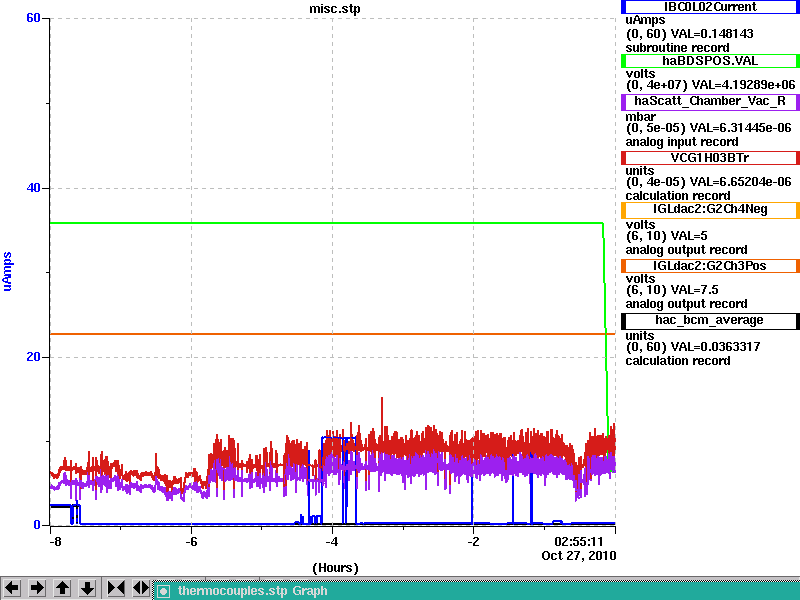This screenshot has width=800, height=600.
Task: Click the thermocouples.stp window icon
Action: [163, 591]
